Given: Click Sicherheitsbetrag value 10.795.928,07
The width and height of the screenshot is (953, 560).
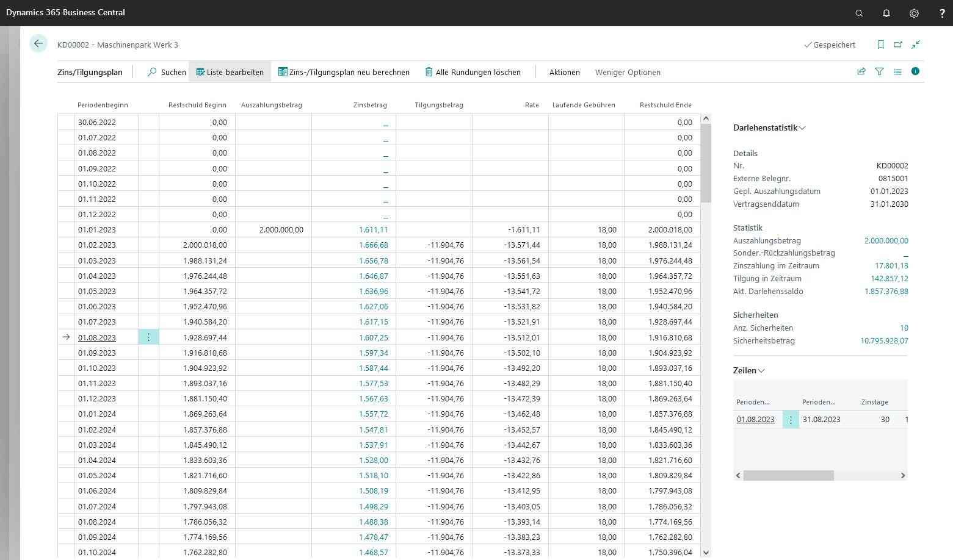Looking at the screenshot, I should point(884,341).
